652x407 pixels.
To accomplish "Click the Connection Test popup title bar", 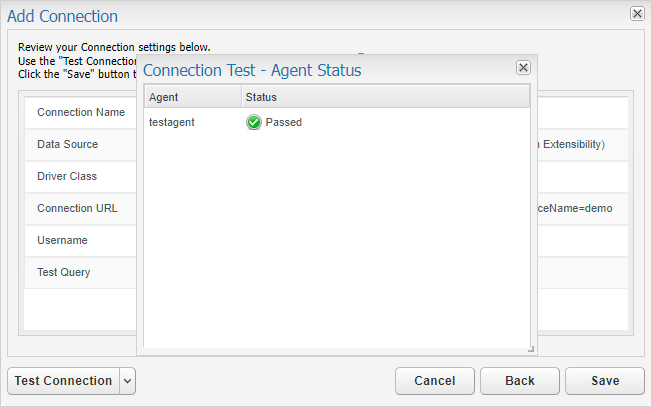I will point(326,70).
